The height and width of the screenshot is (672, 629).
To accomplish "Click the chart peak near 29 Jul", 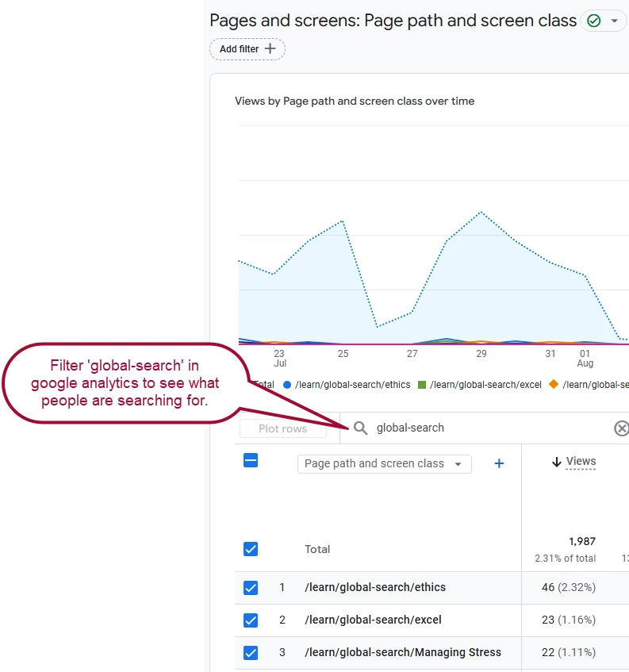I will pos(481,212).
